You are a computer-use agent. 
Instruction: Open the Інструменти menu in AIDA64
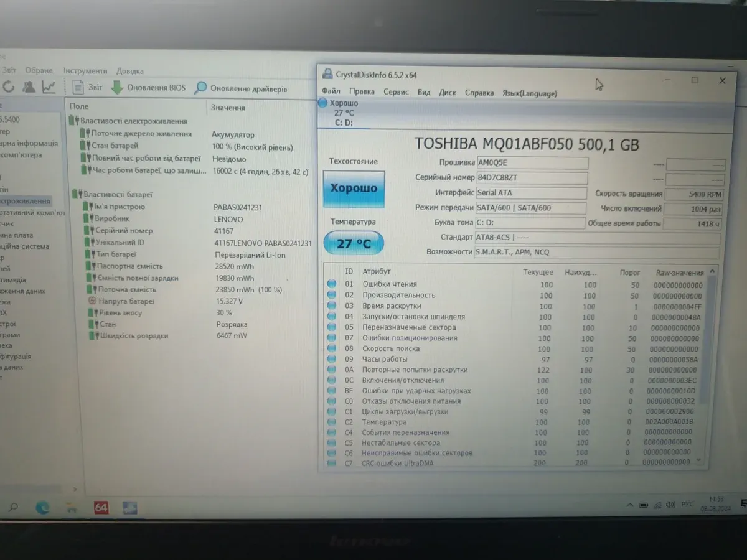pyautogui.click(x=85, y=71)
